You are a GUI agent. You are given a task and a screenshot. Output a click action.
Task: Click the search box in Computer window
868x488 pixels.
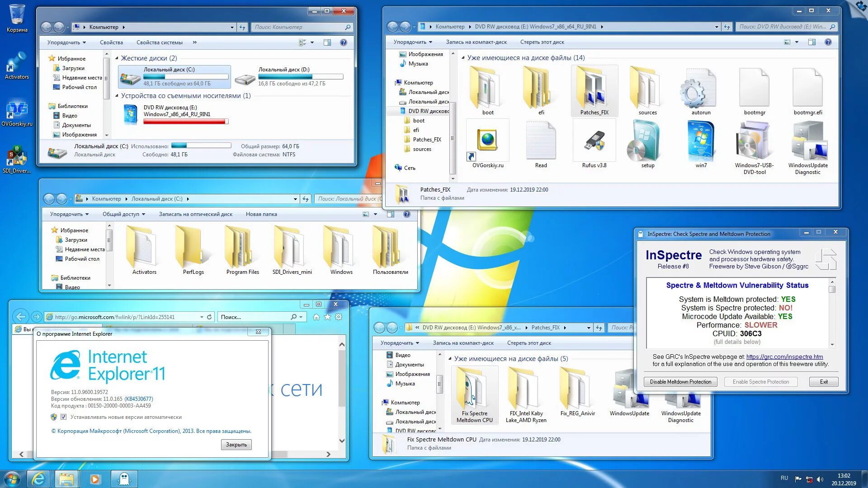(302, 27)
